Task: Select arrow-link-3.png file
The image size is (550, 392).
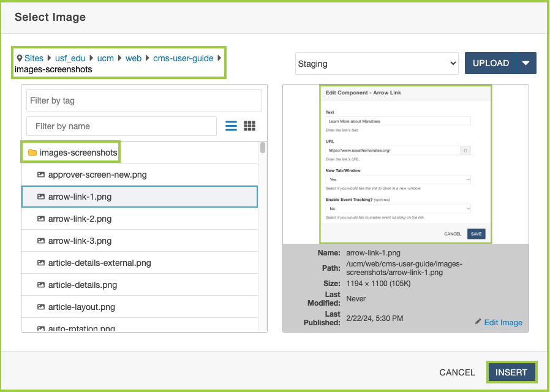Action: pyautogui.click(x=140, y=241)
